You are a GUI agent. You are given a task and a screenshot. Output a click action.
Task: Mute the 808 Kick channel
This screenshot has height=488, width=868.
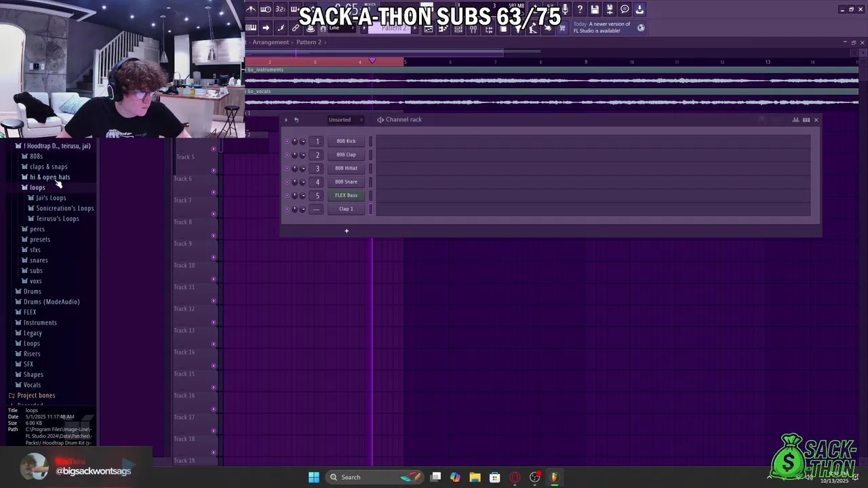287,142
